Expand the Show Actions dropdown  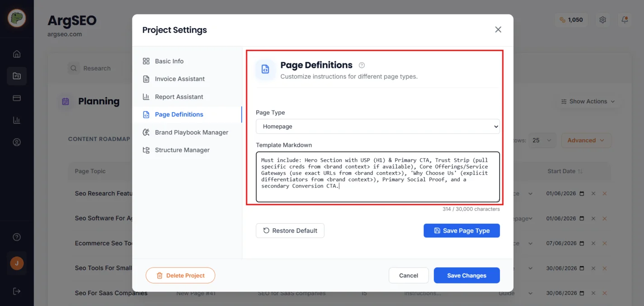pos(588,101)
